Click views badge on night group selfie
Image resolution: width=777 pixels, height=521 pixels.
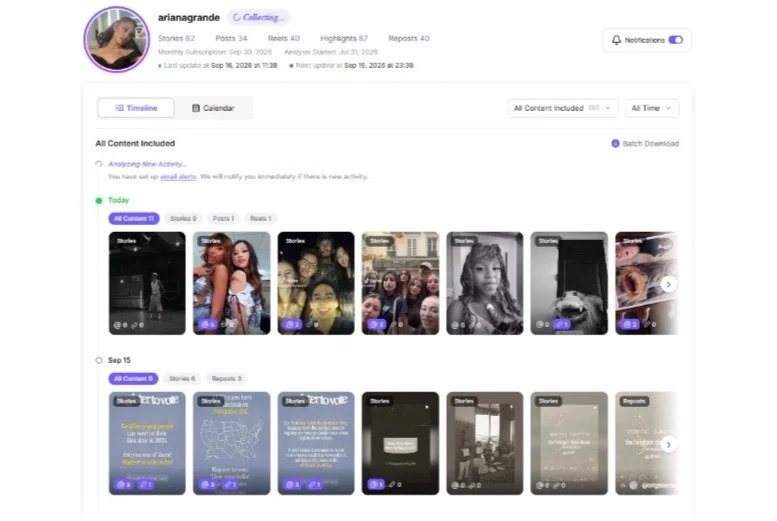point(292,325)
